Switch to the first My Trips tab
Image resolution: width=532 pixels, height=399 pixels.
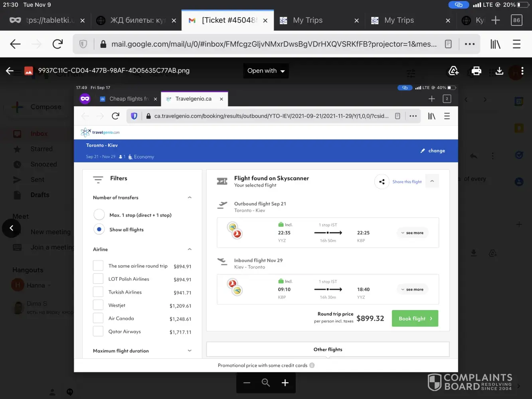[x=308, y=20]
